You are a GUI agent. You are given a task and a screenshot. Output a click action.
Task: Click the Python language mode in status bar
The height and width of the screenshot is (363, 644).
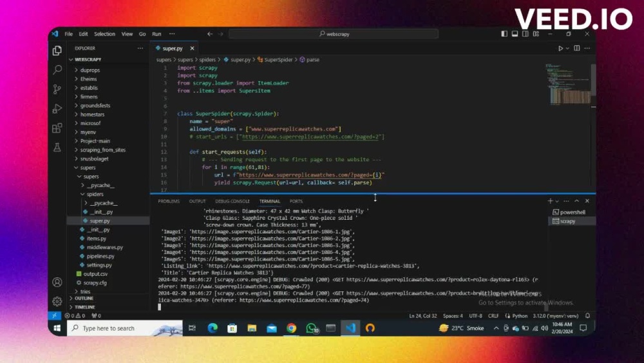[x=519, y=316]
